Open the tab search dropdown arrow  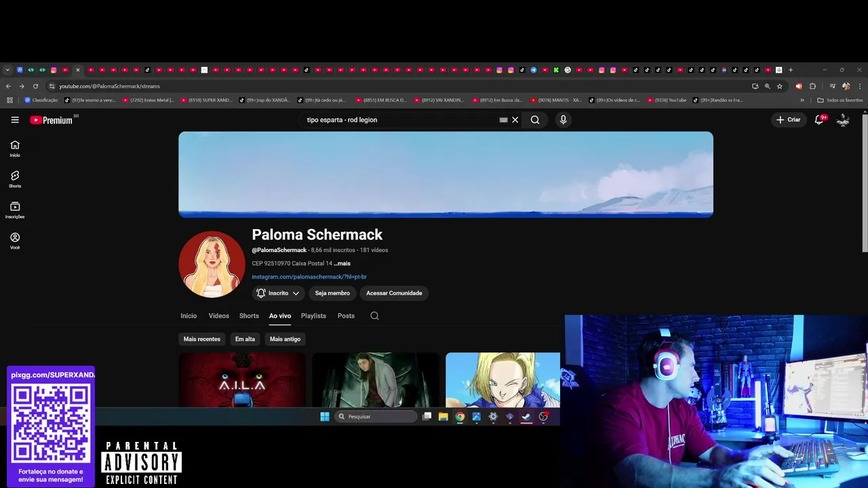pos(7,70)
